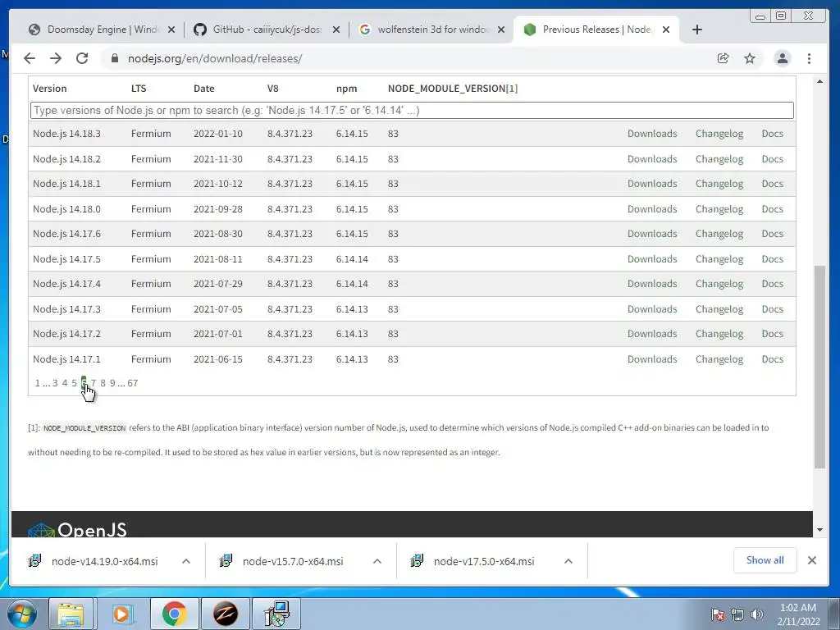Close the GitHub caiiiycuk tab

(x=336, y=30)
